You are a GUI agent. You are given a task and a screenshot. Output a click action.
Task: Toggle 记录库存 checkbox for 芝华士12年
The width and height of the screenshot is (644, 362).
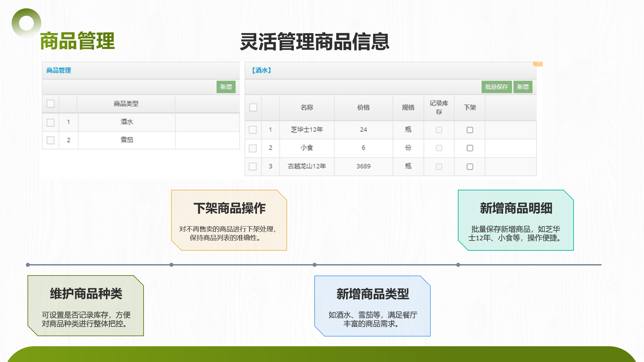(x=439, y=130)
